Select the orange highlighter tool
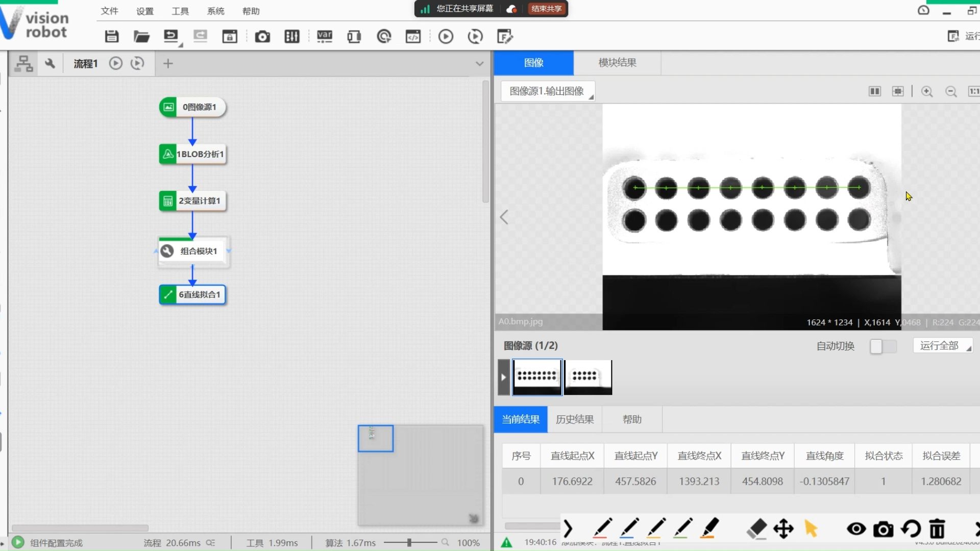Screen dimensions: 980x551 (709, 529)
